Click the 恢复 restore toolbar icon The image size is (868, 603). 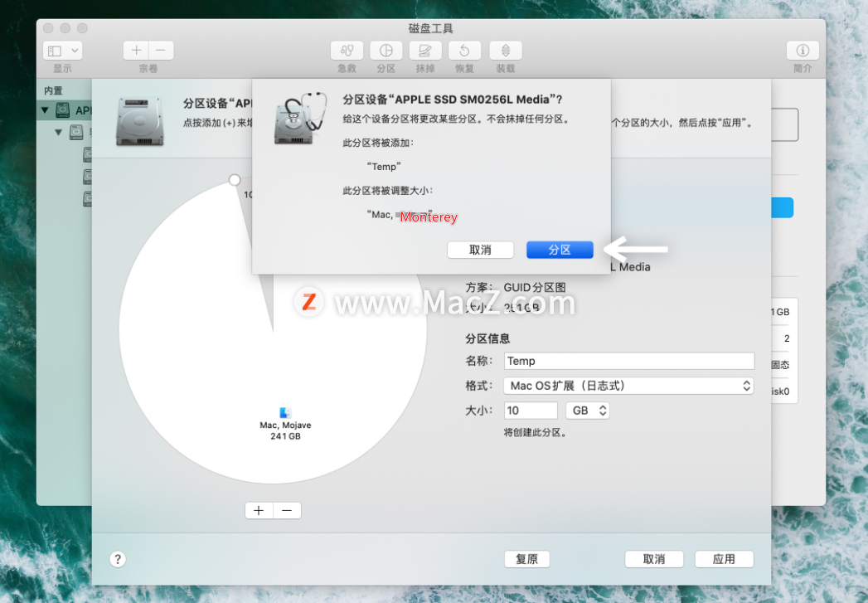[x=464, y=51]
